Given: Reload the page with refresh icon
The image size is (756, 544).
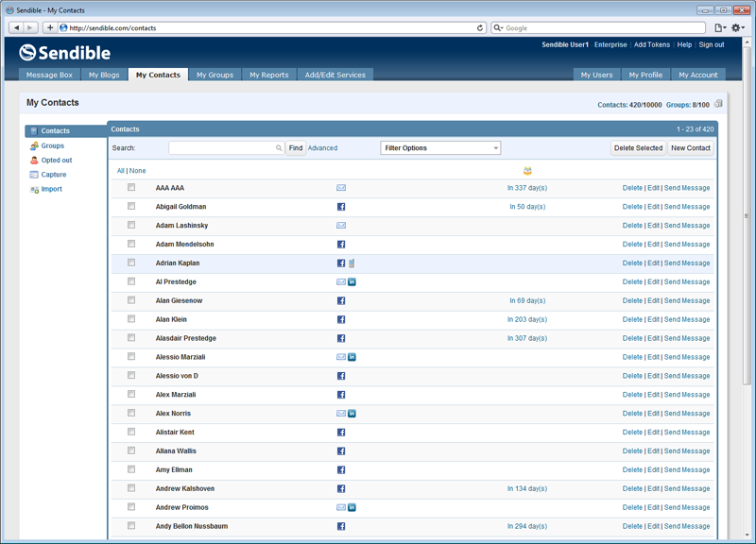Looking at the screenshot, I should tap(480, 28).
